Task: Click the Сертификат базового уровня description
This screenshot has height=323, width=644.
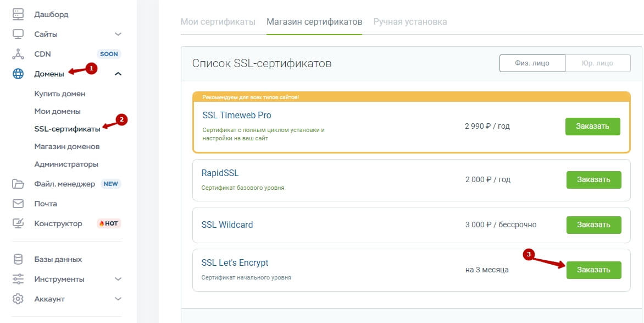Action: [x=243, y=188]
